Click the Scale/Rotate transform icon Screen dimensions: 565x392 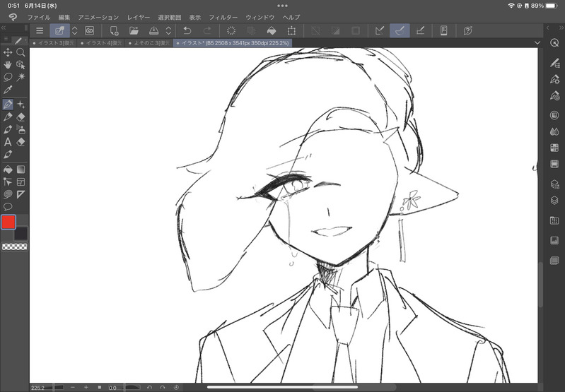291,30
